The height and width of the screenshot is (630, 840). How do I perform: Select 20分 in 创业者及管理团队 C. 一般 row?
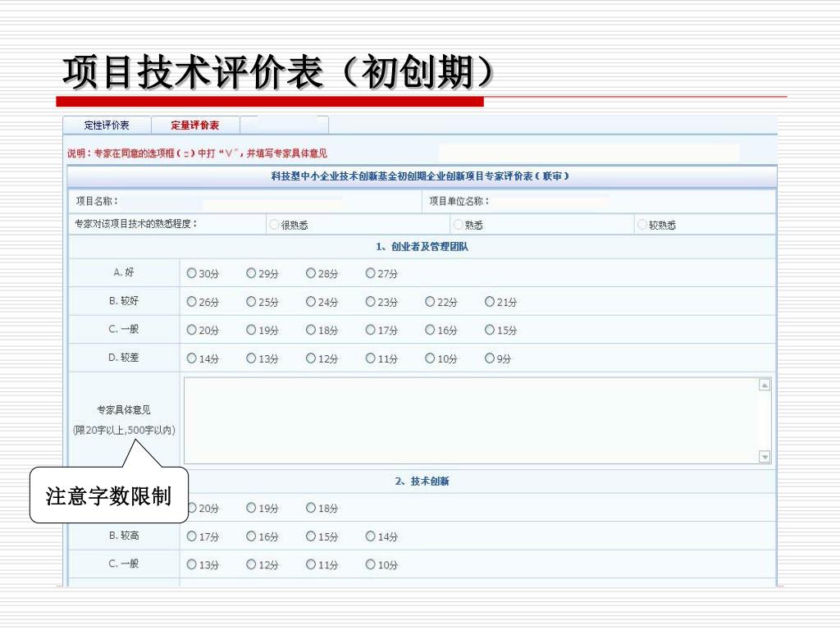pos(191,330)
